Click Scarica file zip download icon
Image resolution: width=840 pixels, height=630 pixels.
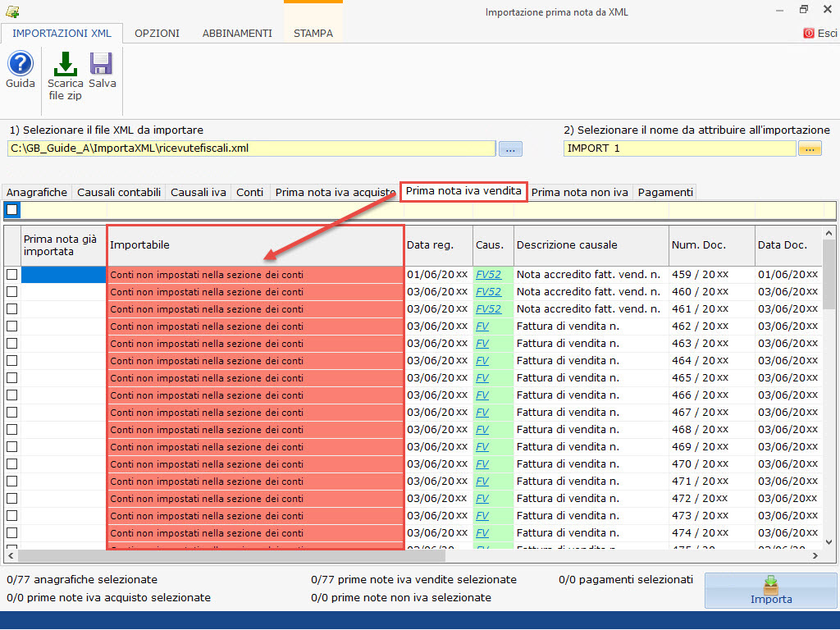[x=66, y=64]
